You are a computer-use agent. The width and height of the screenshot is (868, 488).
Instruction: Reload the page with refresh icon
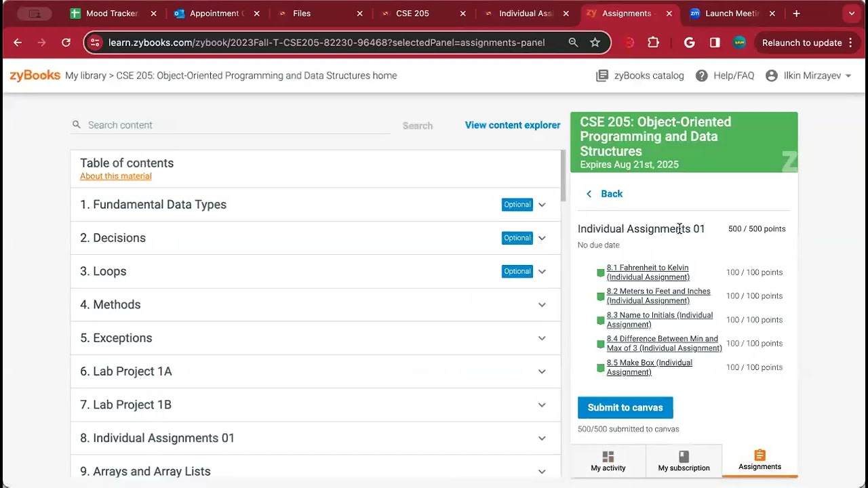66,43
